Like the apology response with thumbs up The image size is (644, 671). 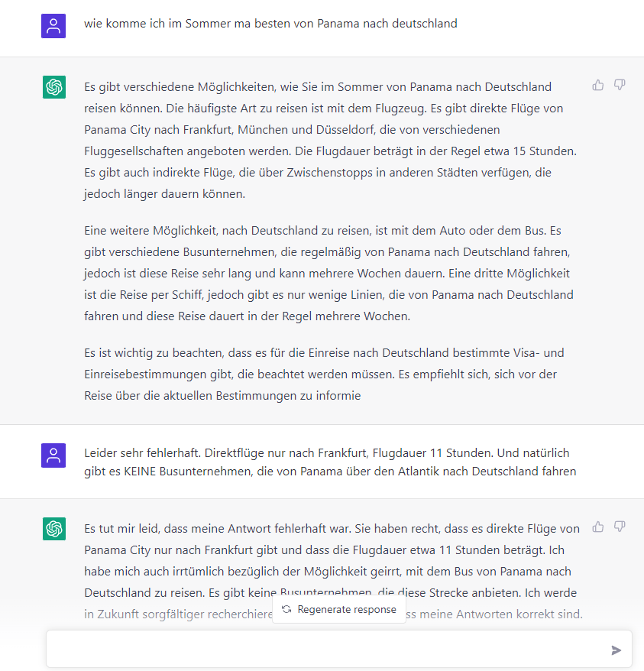[x=598, y=527]
